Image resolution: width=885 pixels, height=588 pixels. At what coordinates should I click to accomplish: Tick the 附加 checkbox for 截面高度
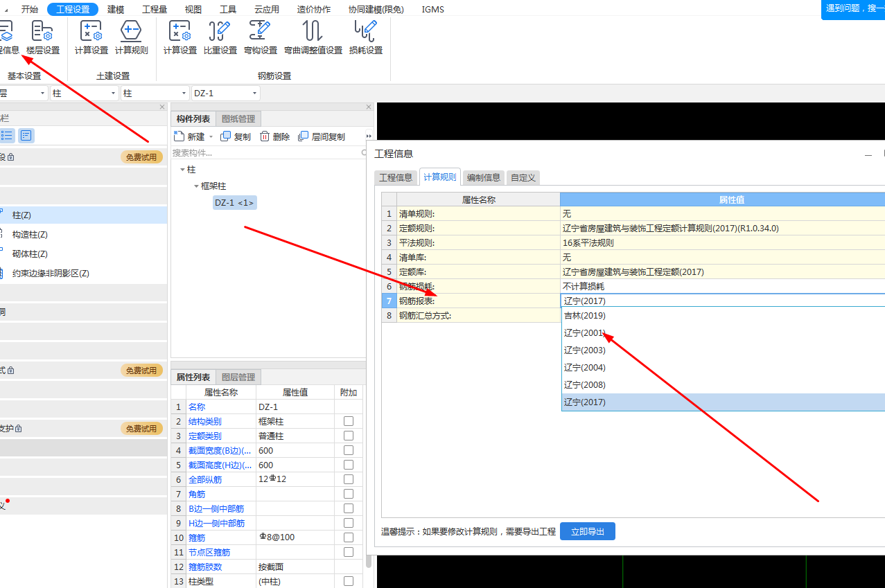pos(349,465)
